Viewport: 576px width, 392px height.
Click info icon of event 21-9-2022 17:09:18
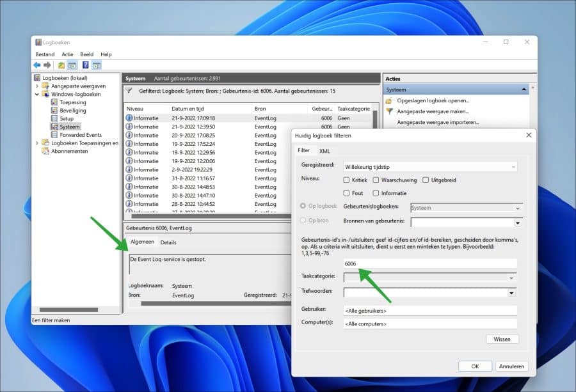[129, 118]
